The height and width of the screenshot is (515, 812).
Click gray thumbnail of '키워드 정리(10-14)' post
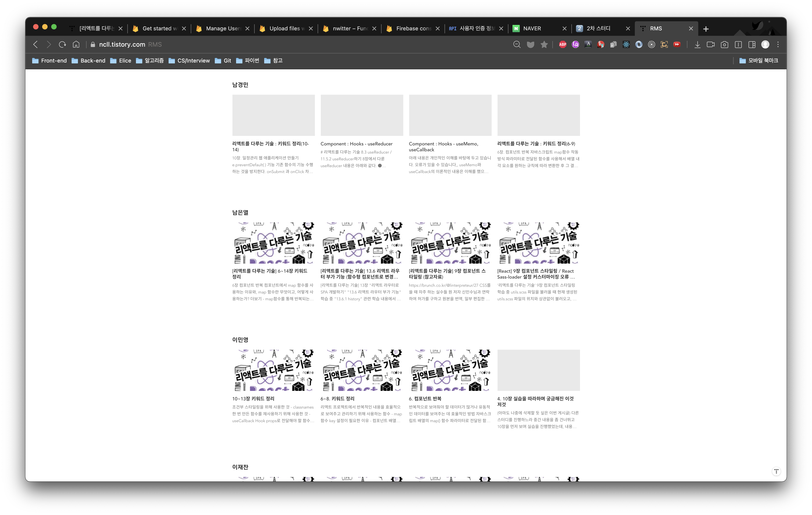(x=273, y=115)
